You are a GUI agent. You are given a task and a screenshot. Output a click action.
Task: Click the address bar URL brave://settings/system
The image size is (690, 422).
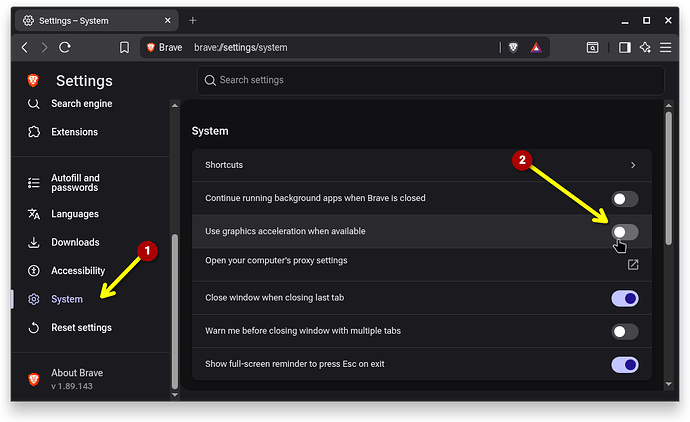pos(241,47)
